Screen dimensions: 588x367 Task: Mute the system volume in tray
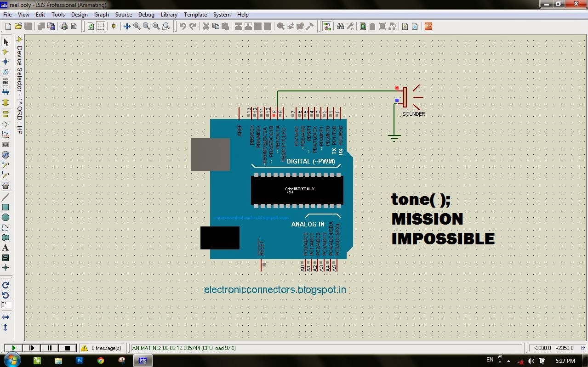pyautogui.click(x=531, y=361)
